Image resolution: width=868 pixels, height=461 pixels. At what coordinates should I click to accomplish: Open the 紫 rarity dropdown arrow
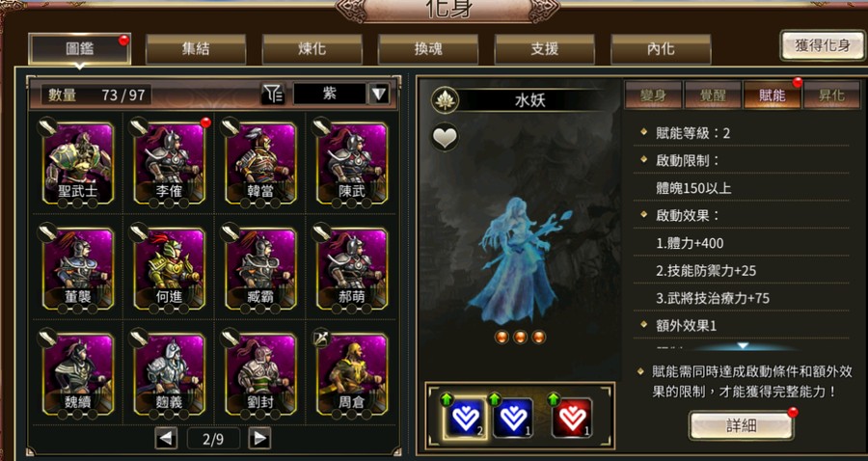click(x=379, y=95)
